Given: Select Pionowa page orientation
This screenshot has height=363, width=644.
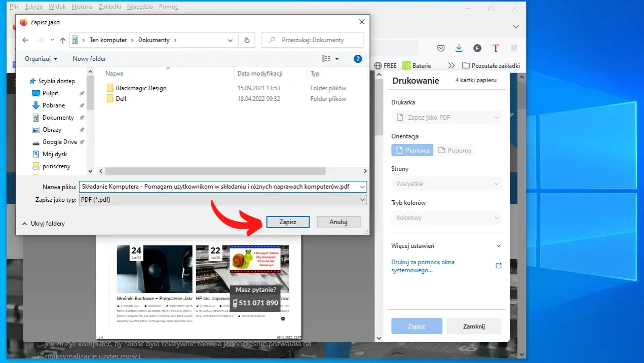Looking at the screenshot, I should pos(412,150).
